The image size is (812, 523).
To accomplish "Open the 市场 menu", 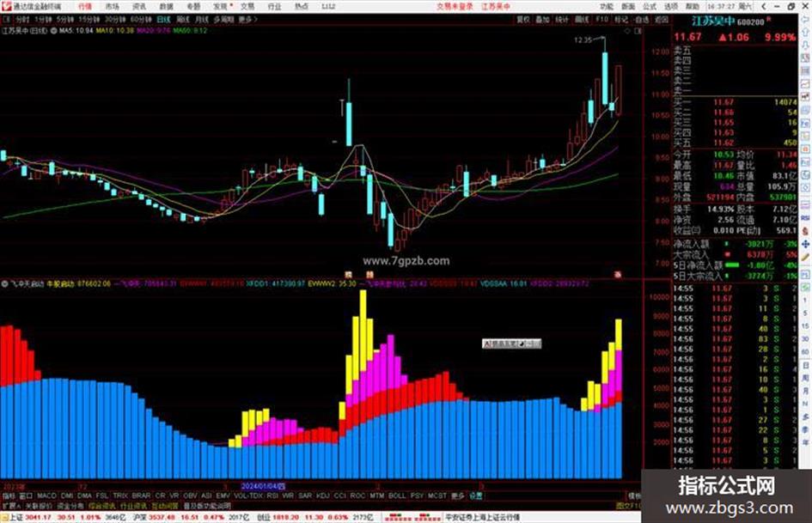I will 112,6.
